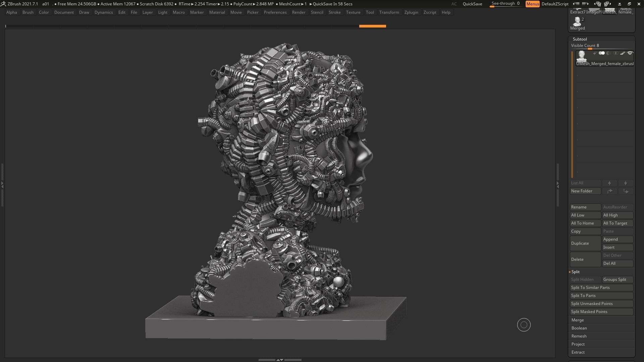Open the Stroke menu
The width and height of the screenshot is (644, 362).
tap(334, 12)
